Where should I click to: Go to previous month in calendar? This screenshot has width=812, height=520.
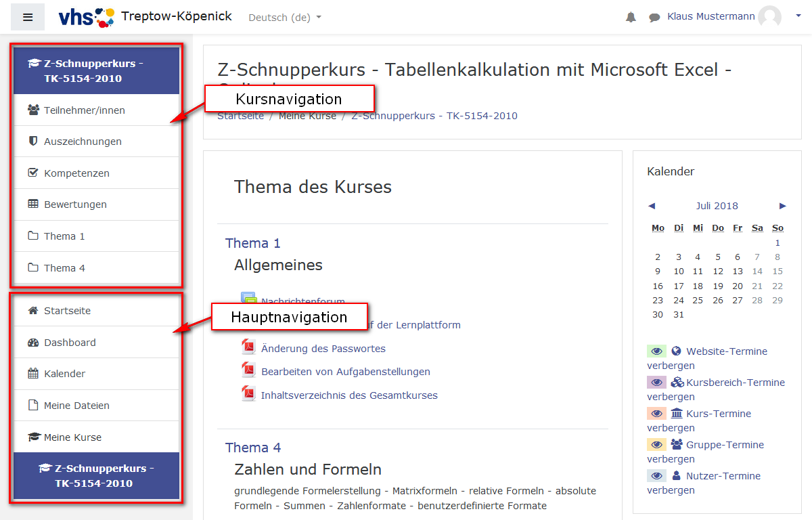[652, 206]
